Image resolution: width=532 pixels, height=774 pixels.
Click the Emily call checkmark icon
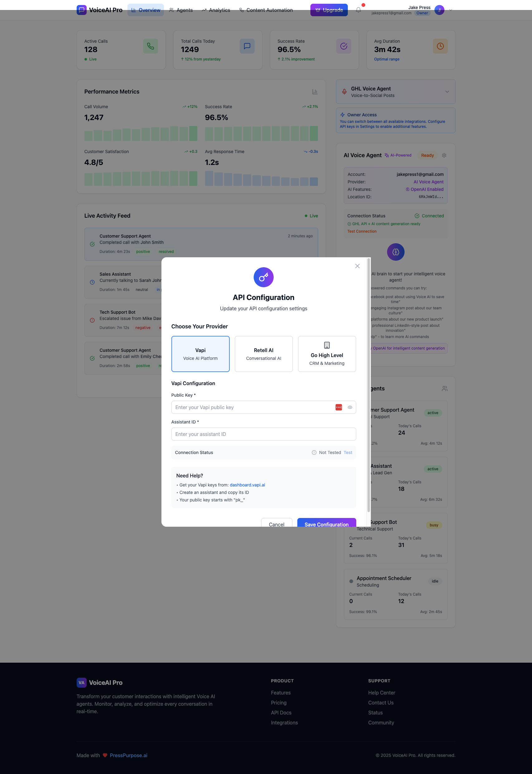pyautogui.click(x=92, y=358)
